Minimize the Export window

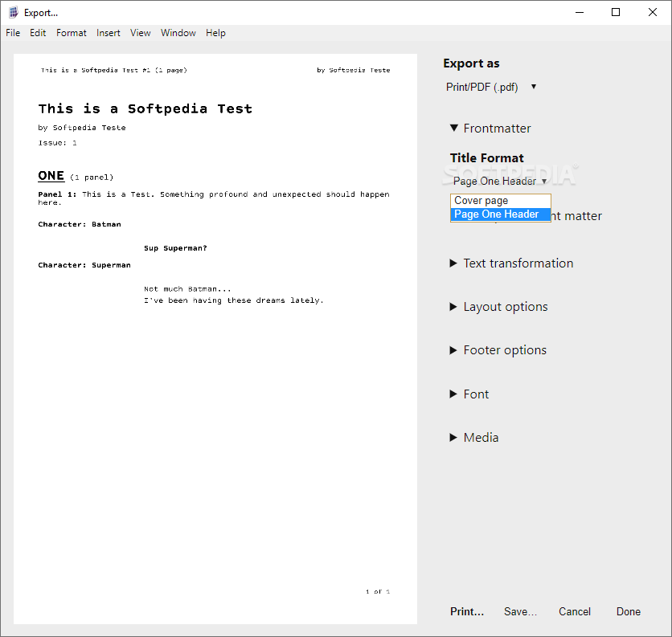pyautogui.click(x=580, y=12)
